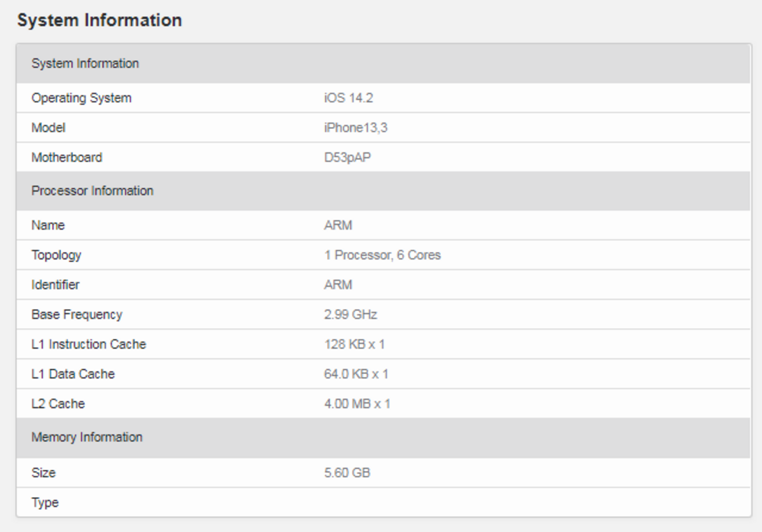Click the 'Processor Information' section header
Image resolution: width=762 pixels, height=532 pixels.
[x=383, y=190]
